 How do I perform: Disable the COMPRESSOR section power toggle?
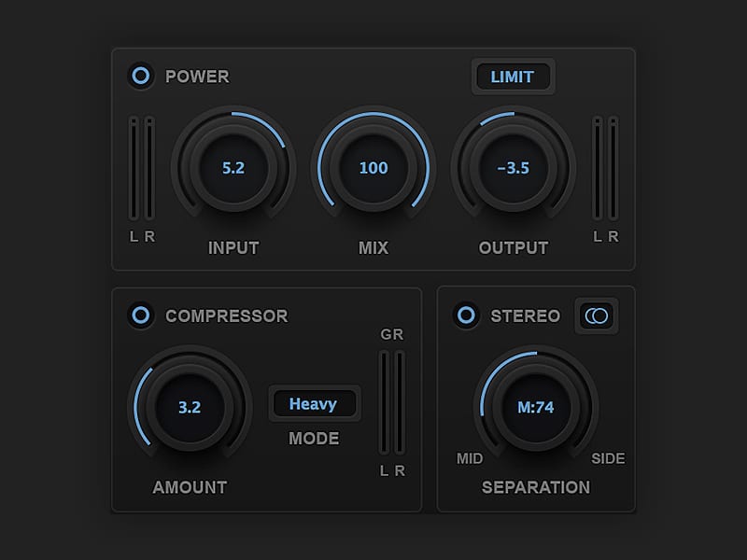click(141, 315)
